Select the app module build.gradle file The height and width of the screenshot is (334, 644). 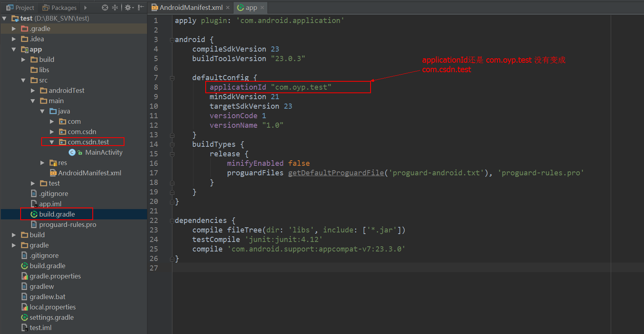pos(57,214)
